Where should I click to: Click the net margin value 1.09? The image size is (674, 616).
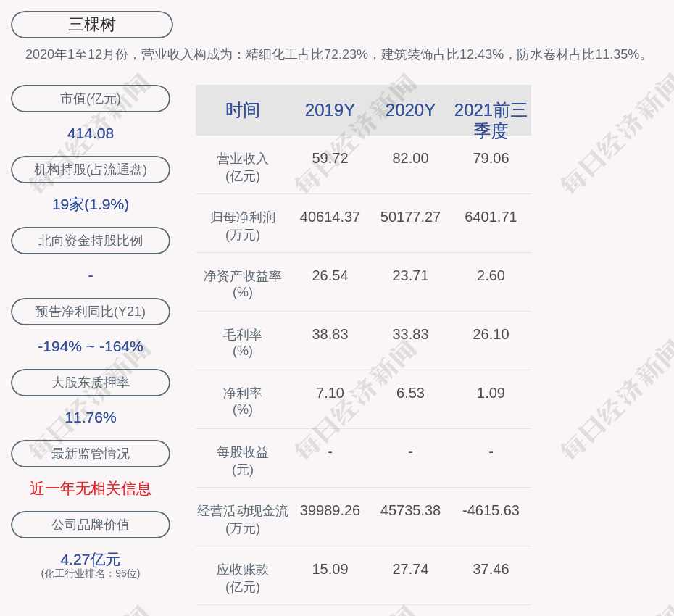tap(491, 393)
